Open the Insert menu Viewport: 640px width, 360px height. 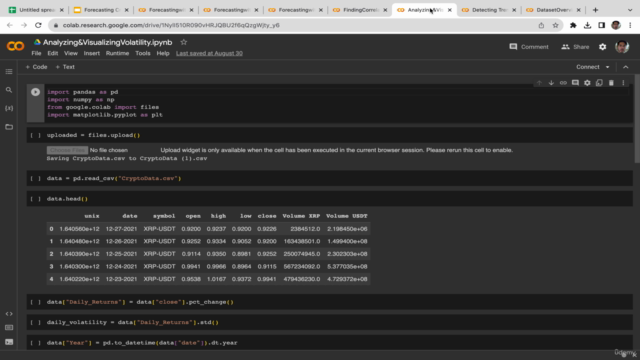click(x=91, y=53)
